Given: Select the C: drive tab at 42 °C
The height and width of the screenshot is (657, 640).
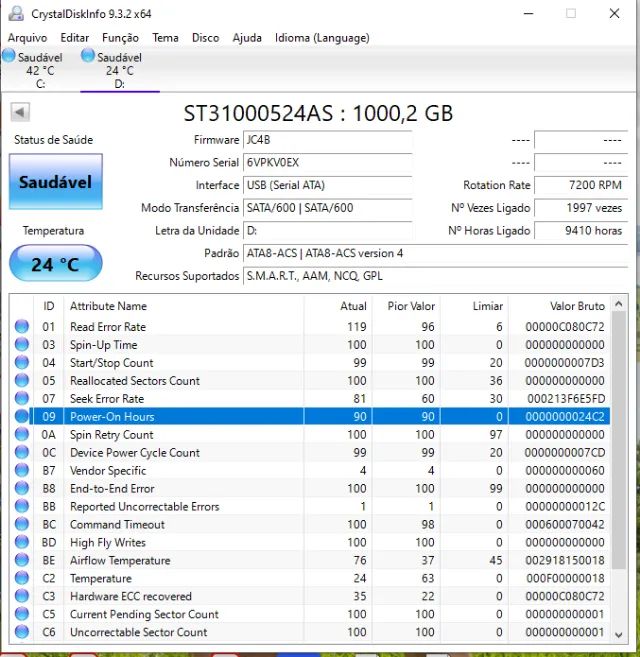Looking at the screenshot, I should 40,70.
